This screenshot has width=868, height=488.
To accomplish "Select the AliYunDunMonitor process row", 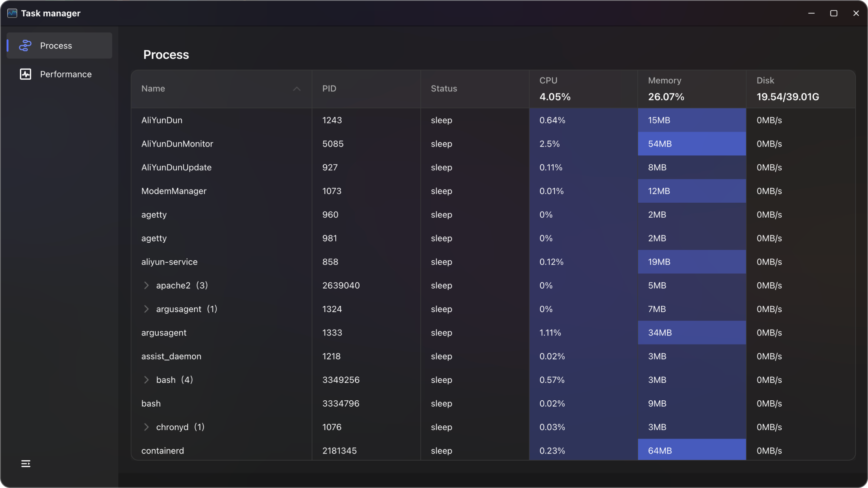I will [177, 144].
